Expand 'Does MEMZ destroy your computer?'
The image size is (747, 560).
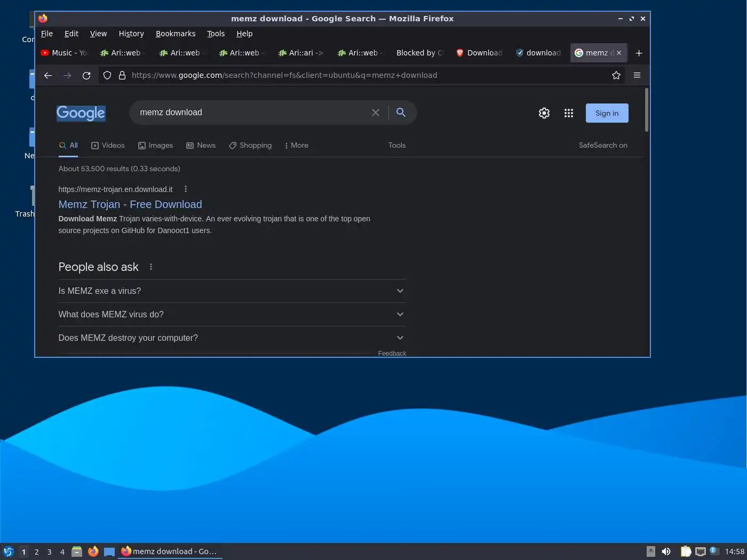point(232,338)
